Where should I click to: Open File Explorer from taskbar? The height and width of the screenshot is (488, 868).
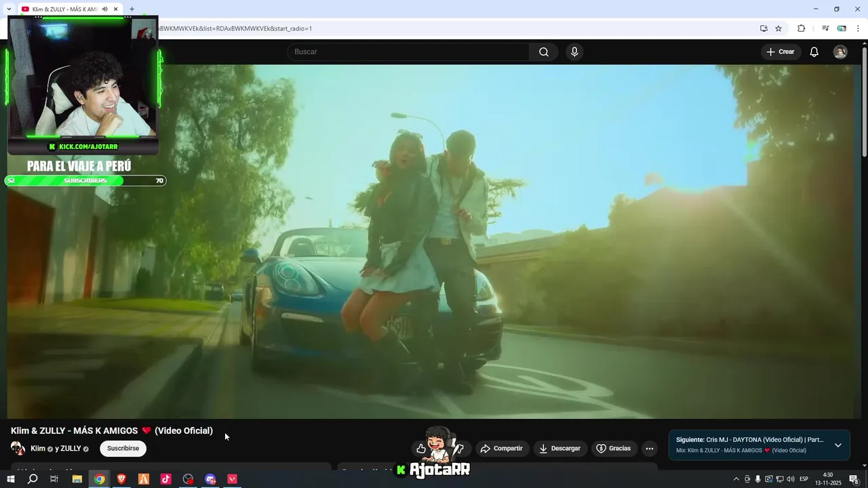[x=77, y=479]
